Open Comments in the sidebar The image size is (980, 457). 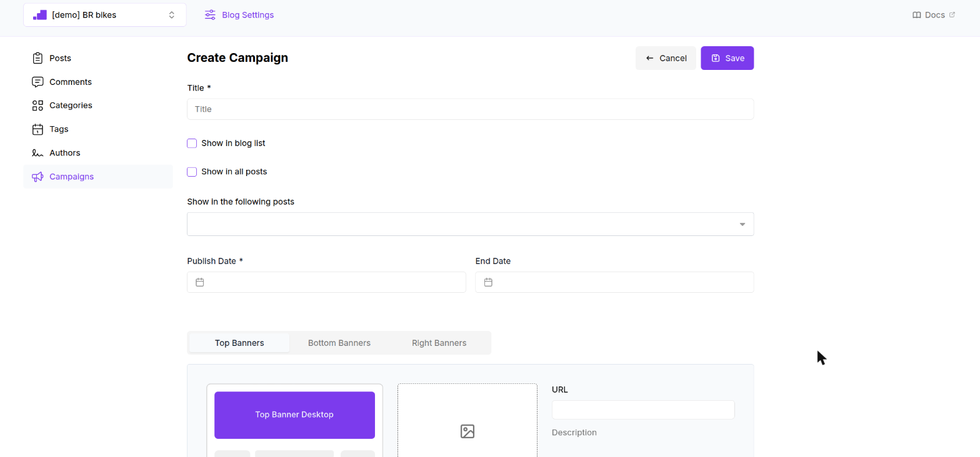(98, 82)
